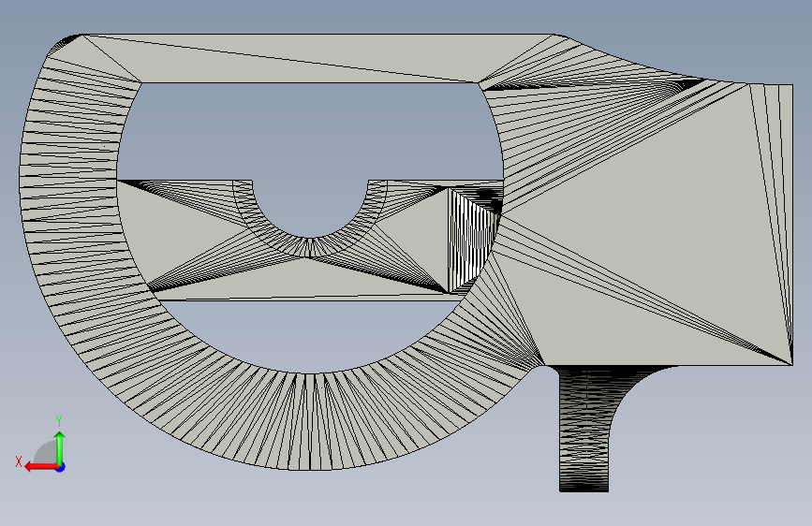Click the "X" label on the orientation triad
The height and width of the screenshot is (526, 812).
(19, 461)
